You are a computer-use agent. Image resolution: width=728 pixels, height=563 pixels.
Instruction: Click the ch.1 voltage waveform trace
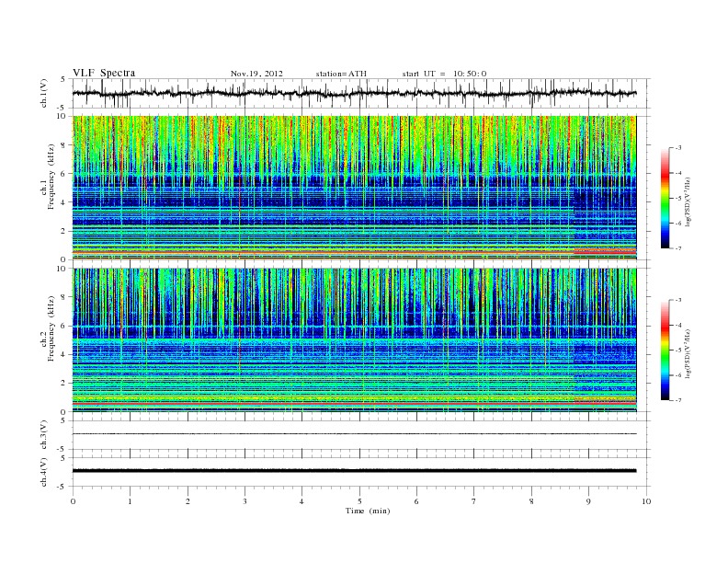click(354, 93)
